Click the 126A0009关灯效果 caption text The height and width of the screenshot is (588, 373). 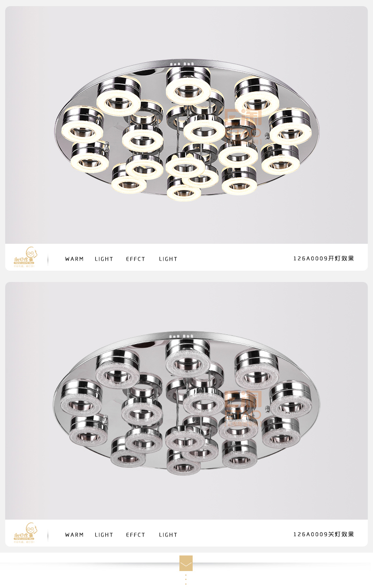tap(323, 534)
